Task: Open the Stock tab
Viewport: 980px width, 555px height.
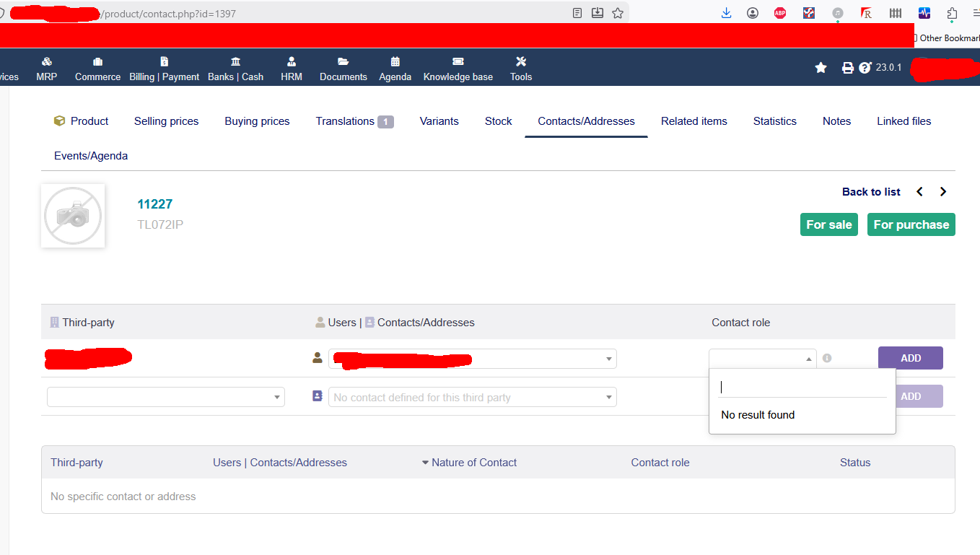Action: tap(498, 121)
